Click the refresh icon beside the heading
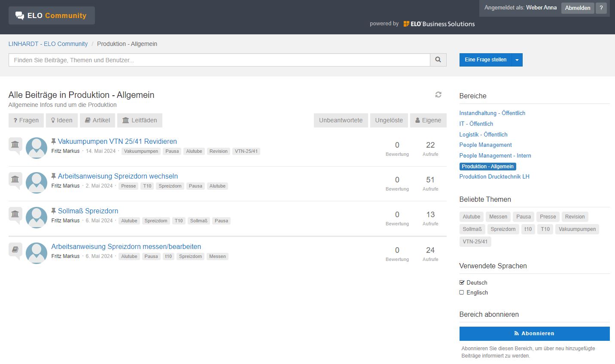The height and width of the screenshot is (364, 615). (438, 94)
